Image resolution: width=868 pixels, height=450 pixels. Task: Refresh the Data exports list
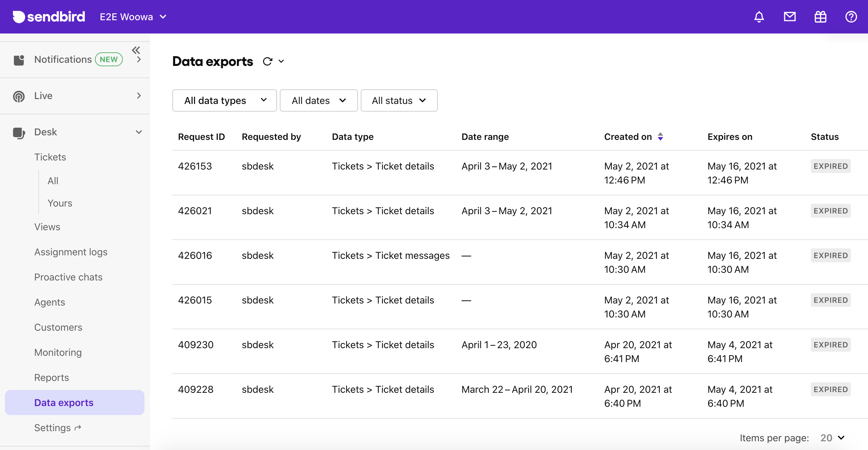click(x=268, y=61)
